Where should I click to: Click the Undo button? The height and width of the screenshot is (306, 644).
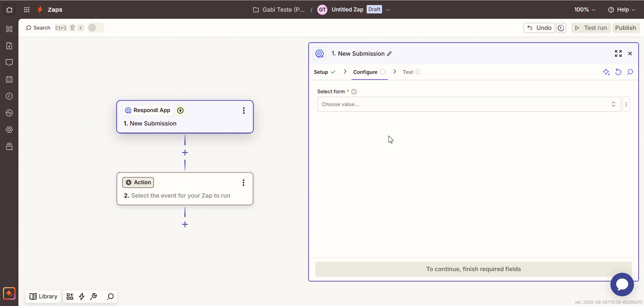pyautogui.click(x=539, y=28)
